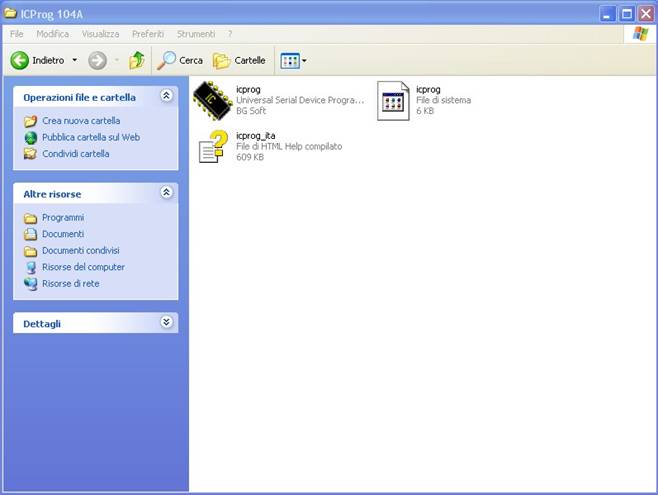Click the title bar folder icon
Viewport: 658px width, 495px height.
click(10, 13)
